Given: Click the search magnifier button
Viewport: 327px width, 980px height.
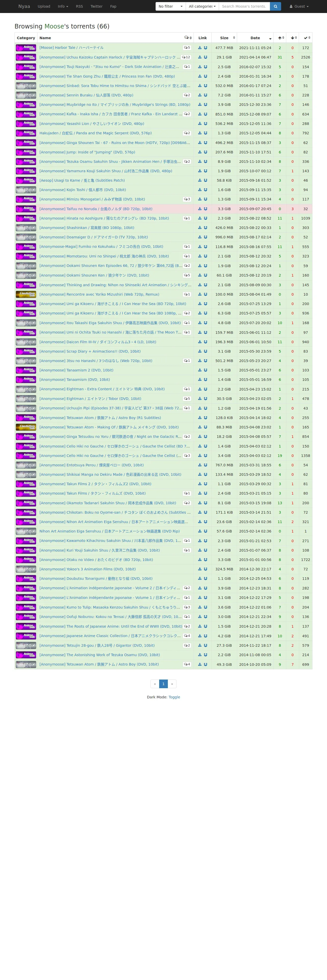Looking at the screenshot, I should click(275, 6).
